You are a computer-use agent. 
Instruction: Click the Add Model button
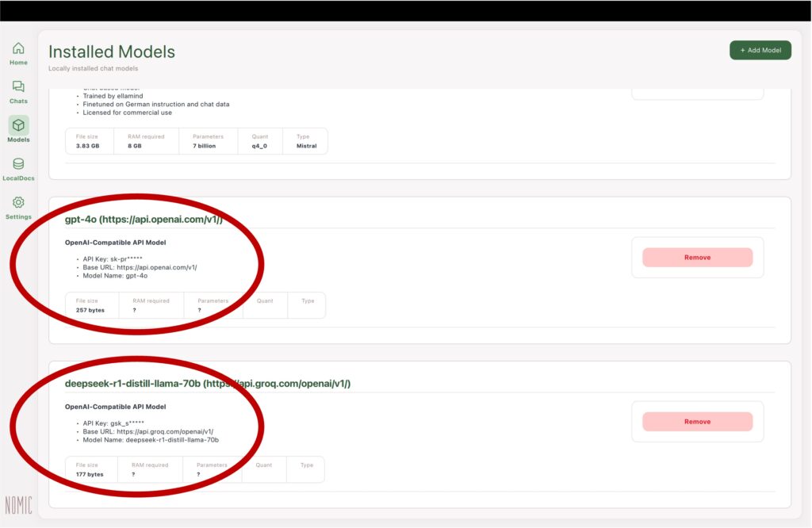[760, 50]
